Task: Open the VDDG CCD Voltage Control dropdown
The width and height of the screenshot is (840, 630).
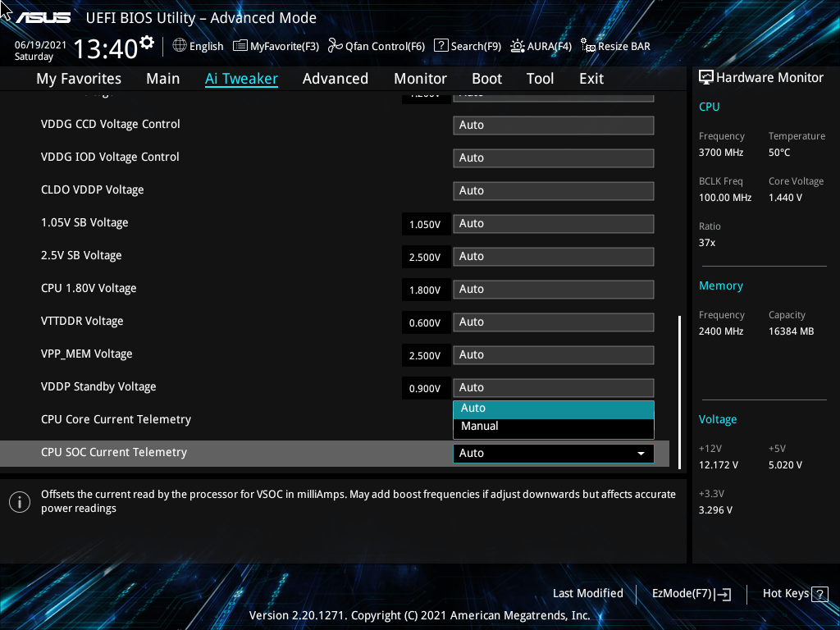Action: coord(553,125)
